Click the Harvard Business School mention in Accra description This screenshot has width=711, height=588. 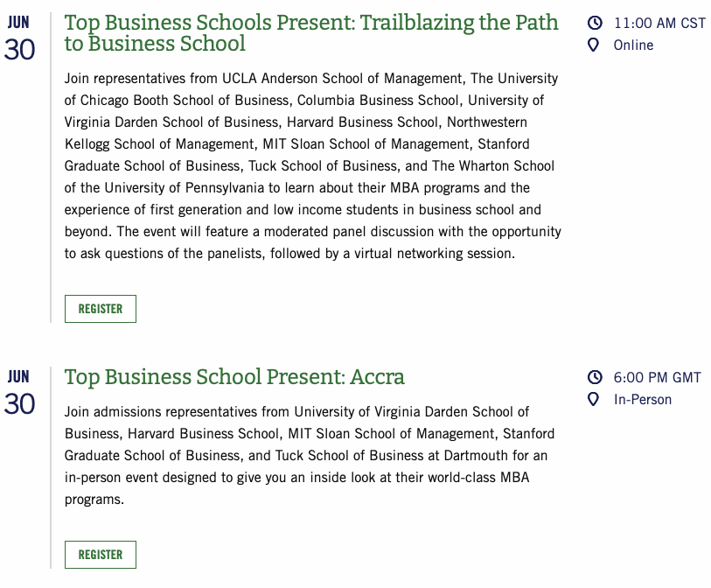point(203,434)
